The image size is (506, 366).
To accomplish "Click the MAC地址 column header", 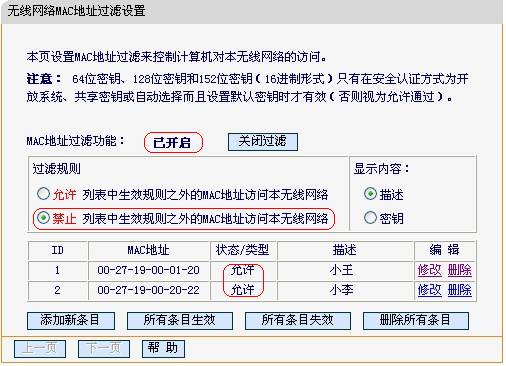I will tap(149, 250).
